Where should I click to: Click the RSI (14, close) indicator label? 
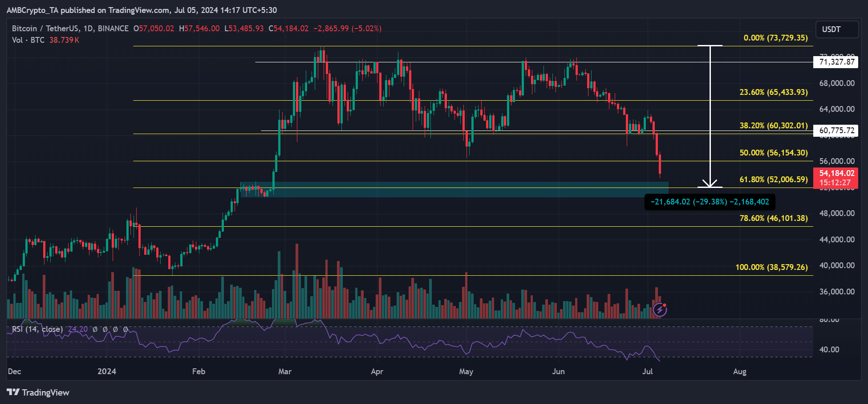[x=37, y=329]
